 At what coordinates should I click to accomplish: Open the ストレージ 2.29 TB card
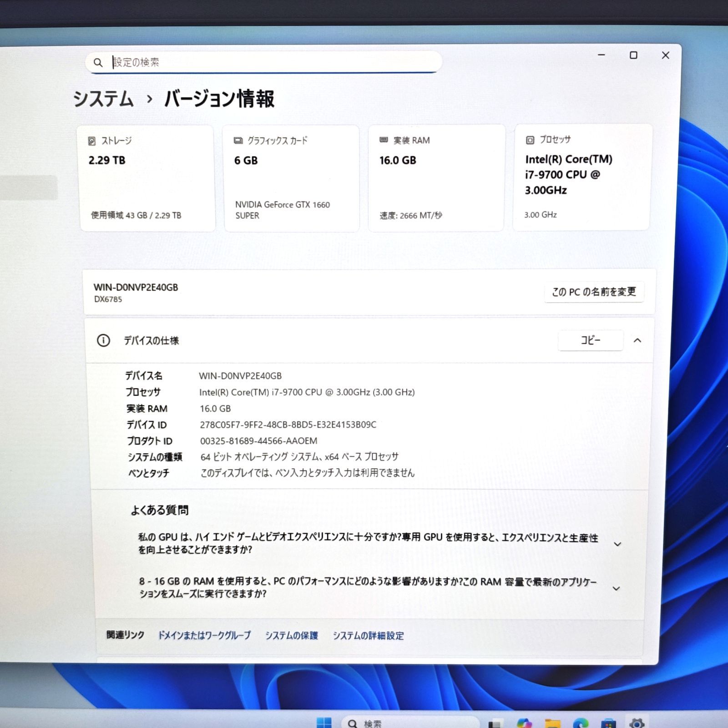(x=147, y=178)
